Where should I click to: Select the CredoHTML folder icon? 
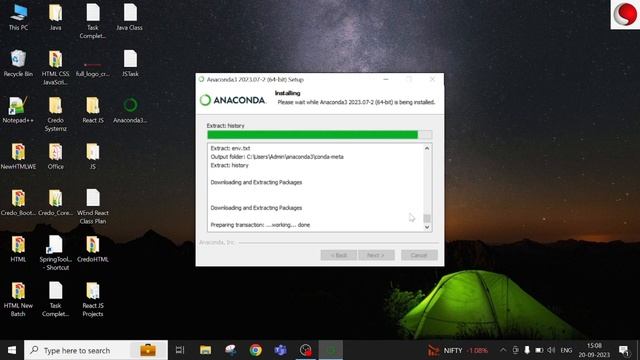click(x=93, y=249)
